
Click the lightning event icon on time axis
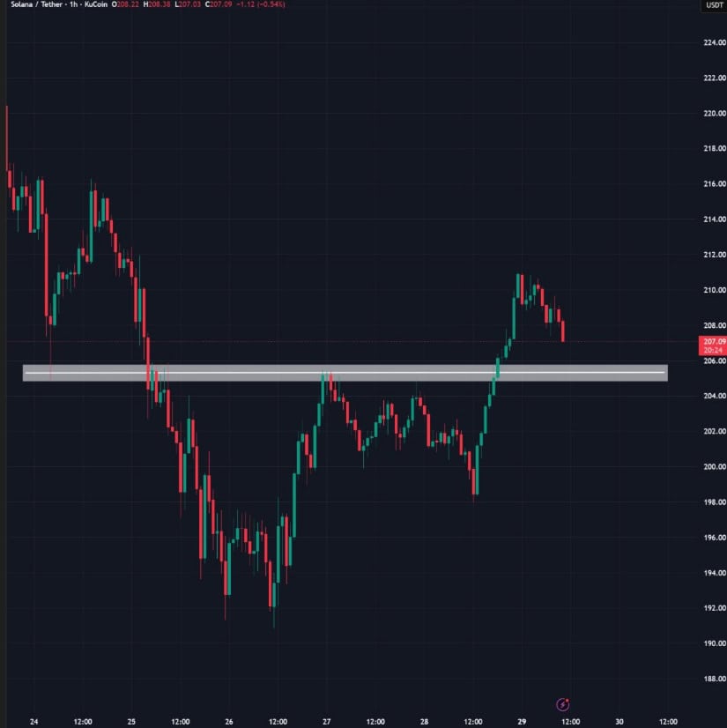tap(563, 704)
